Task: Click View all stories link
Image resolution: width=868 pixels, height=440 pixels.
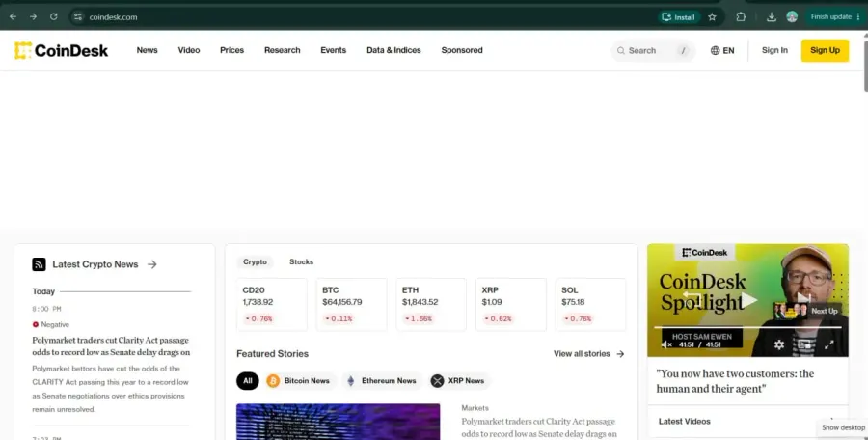Action: tap(589, 353)
